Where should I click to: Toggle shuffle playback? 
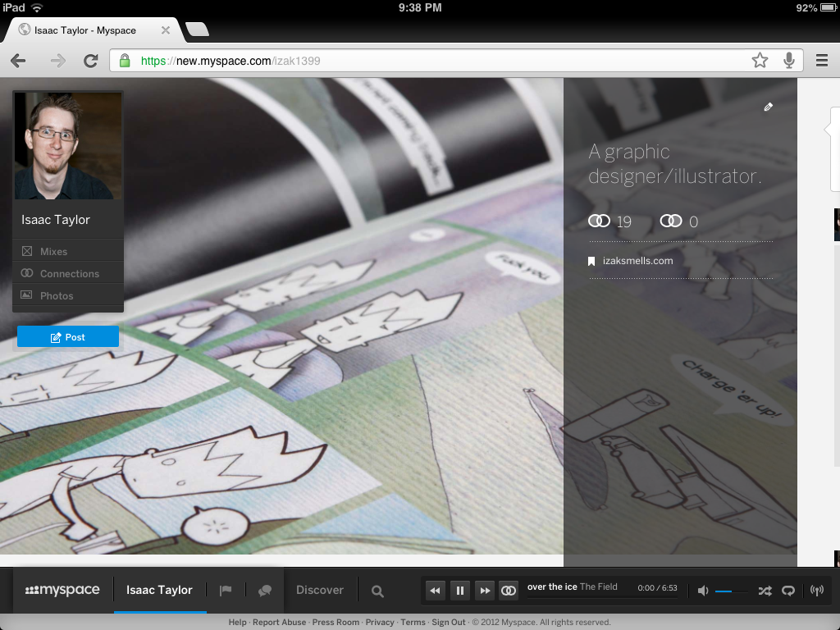click(x=765, y=591)
